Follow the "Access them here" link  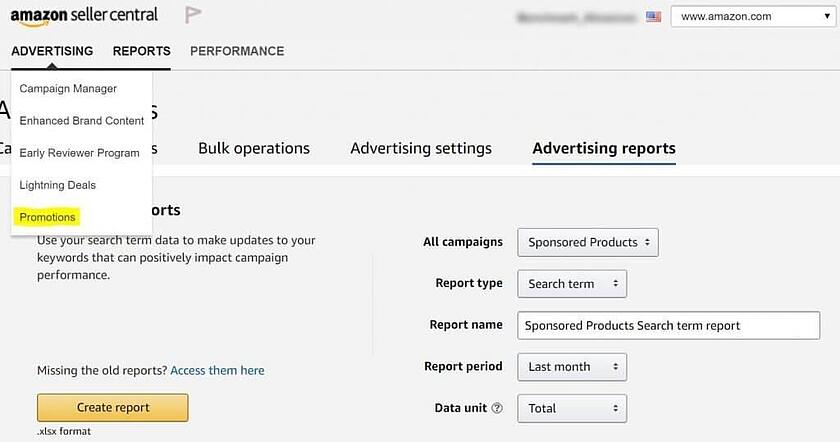[217, 370]
